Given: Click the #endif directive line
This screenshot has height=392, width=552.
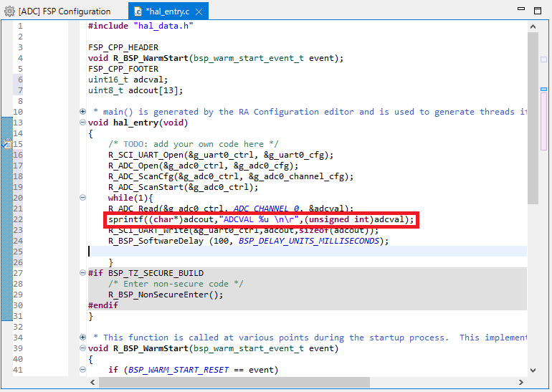Looking at the screenshot, I should [x=103, y=305].
